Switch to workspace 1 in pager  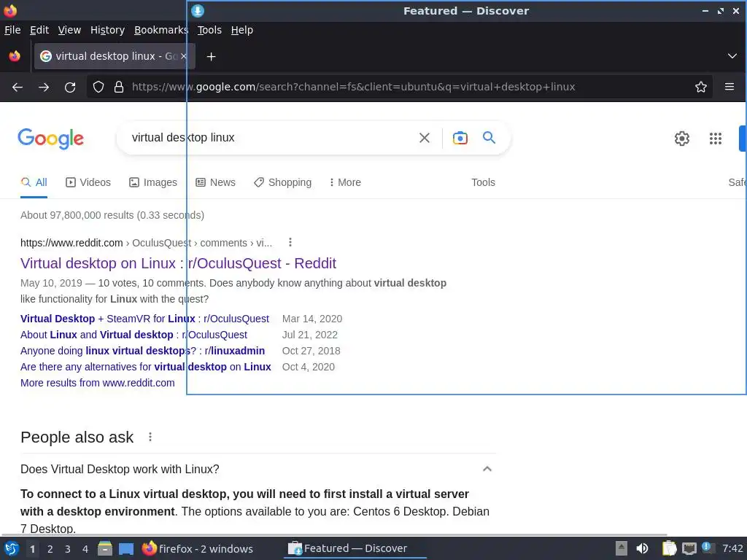click(32, 549)
